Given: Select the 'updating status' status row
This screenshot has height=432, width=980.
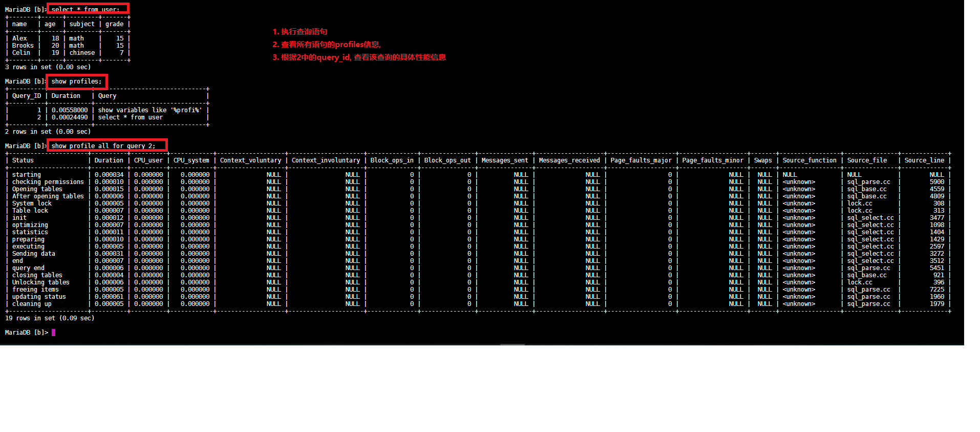Looking at the screenshot, I should (477, 297).
